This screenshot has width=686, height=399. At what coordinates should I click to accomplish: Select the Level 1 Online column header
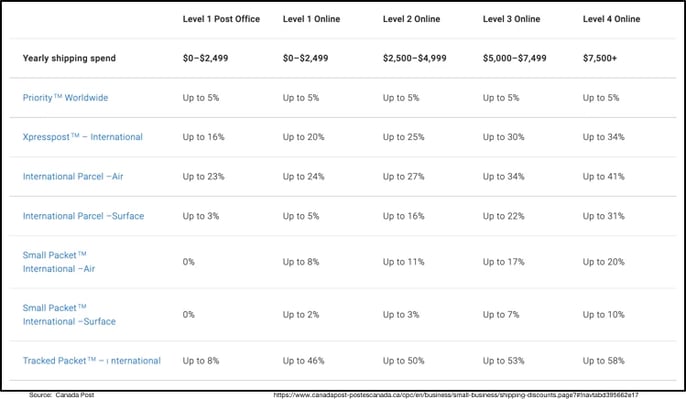pyautogui.click(x=312, y=19)
